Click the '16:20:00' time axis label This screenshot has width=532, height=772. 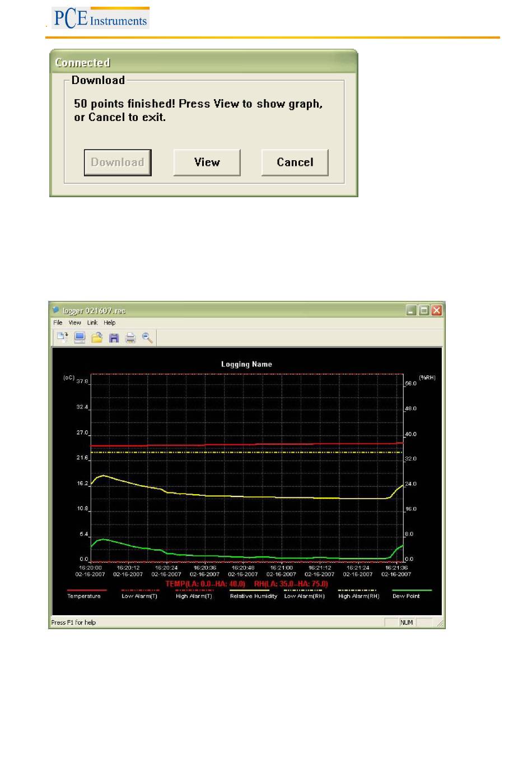[x=90, y=568]
